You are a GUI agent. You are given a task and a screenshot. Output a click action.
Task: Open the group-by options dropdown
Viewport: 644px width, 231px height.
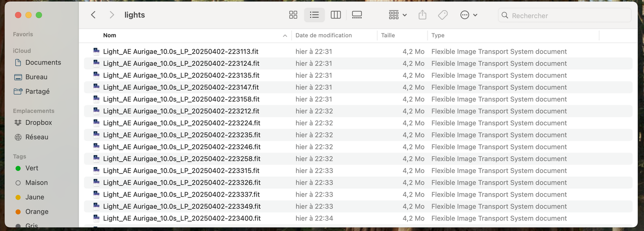point(398,15)
